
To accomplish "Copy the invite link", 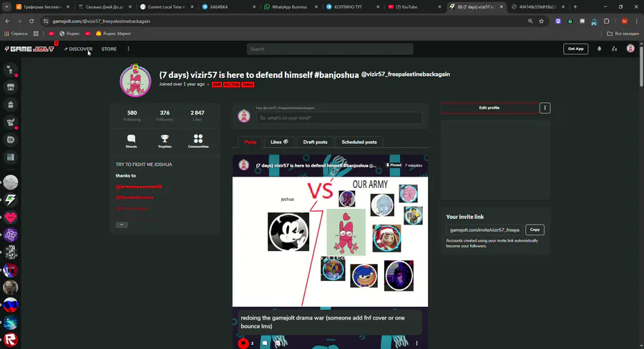I will (x=535, y=230).
